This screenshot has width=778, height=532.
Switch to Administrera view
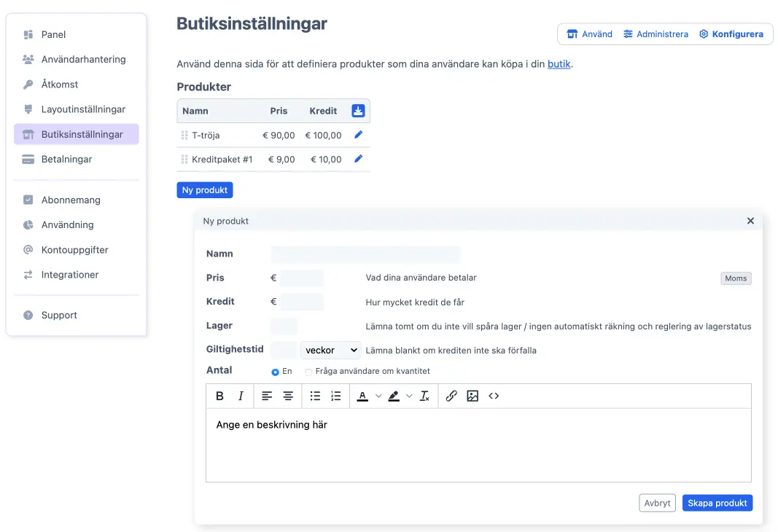click(x=656, y=34)
